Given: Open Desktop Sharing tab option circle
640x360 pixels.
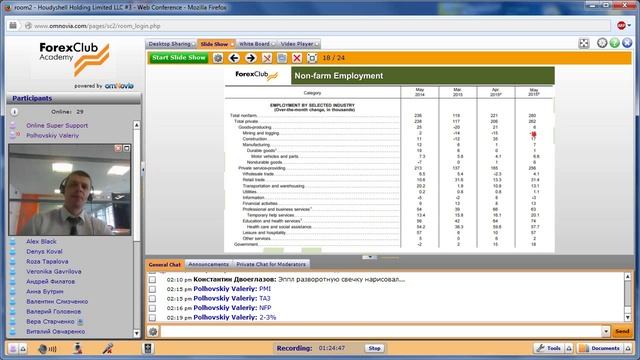Looking at the screenshot, I should pyautogui.click(x=193, y=44).
